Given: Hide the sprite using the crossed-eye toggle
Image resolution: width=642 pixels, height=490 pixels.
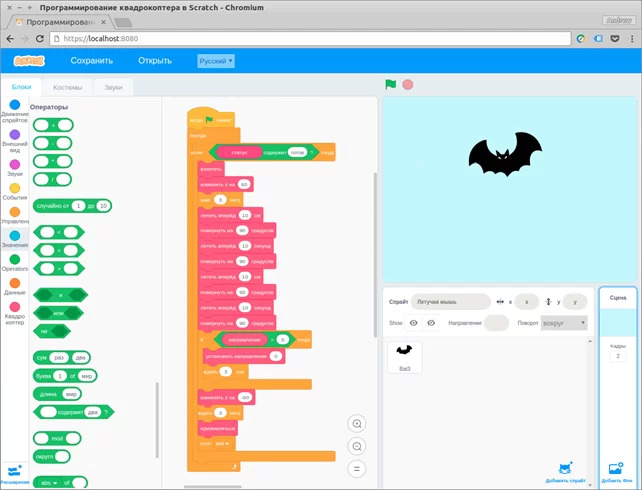Looking at the screenshot, I should (x=431, y=323).
